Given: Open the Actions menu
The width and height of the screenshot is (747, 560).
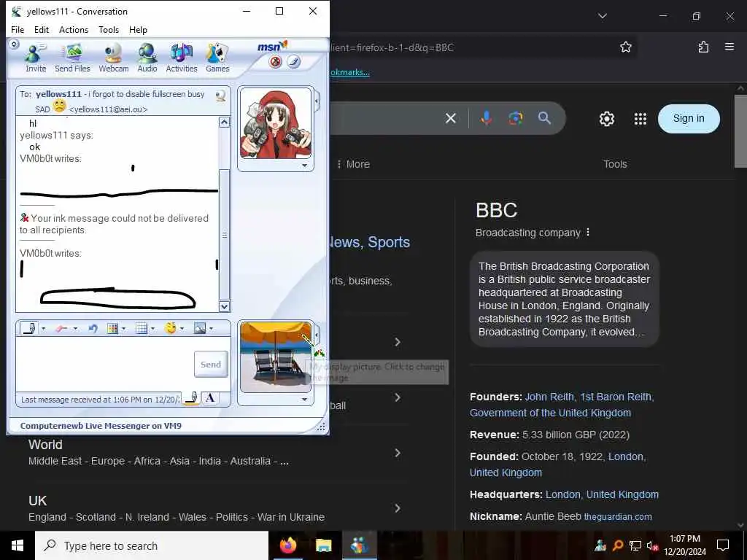Looking at the screenshot, I should tap(74, 29).
